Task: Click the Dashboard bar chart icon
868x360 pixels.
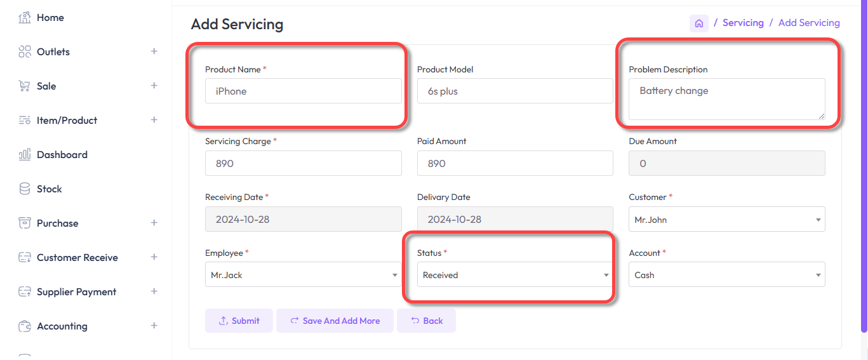Action: tap(25, 155)
